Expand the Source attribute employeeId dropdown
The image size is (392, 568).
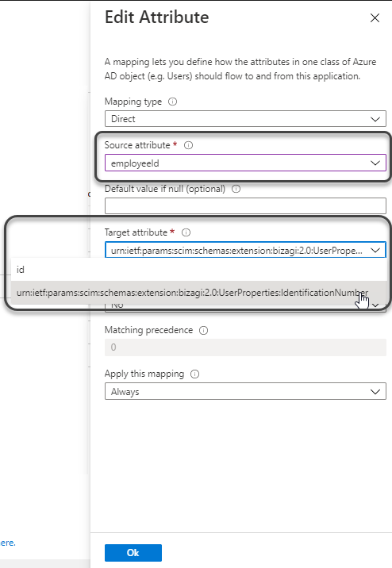coord(245,163)
